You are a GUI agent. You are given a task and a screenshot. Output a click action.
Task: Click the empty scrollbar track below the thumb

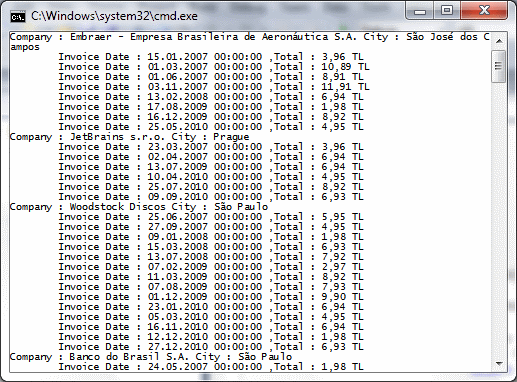pos(499,219)
